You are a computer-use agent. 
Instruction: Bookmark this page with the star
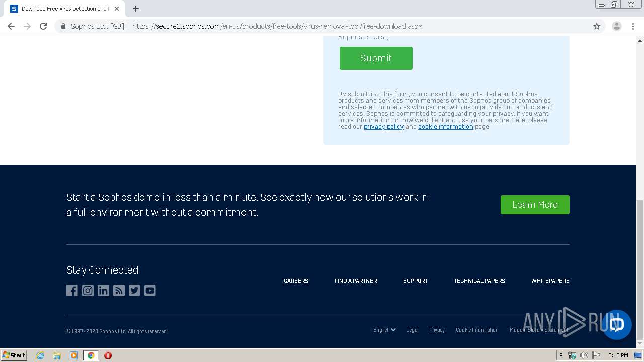tap(597, 26)
